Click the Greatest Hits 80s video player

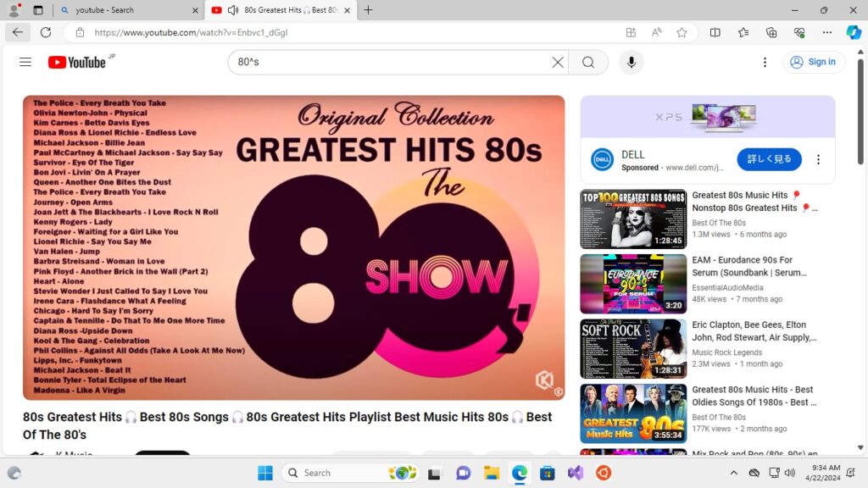294,247
